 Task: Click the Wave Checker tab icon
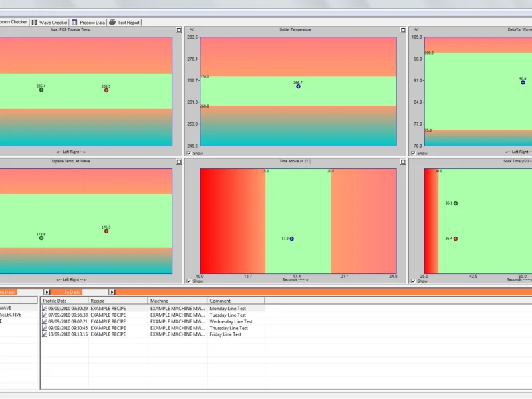click(35, 23)
